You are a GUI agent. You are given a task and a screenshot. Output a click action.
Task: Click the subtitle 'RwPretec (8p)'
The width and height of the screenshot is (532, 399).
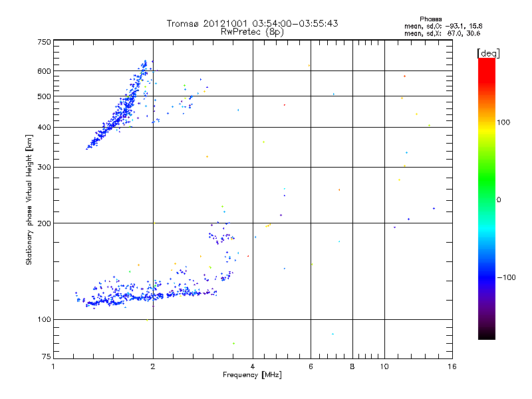252,32
